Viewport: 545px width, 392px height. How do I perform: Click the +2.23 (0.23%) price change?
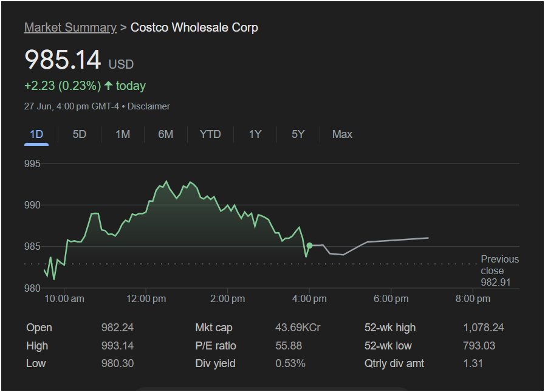tap(63, 86)
